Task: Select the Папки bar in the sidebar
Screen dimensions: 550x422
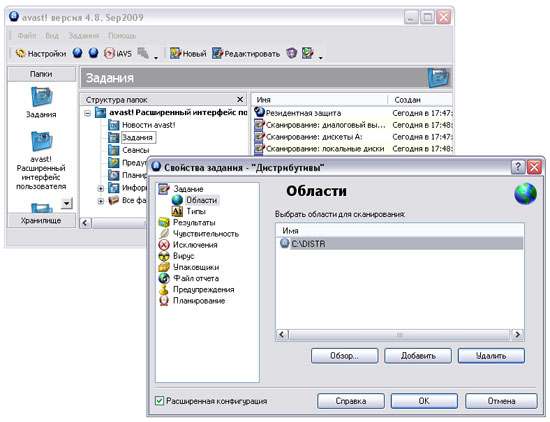Action: 41,74
